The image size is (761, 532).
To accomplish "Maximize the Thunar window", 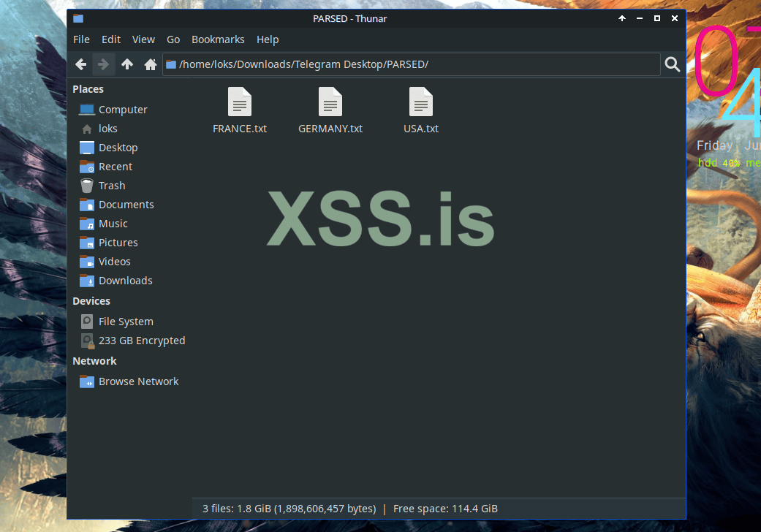I will [657, 18].
